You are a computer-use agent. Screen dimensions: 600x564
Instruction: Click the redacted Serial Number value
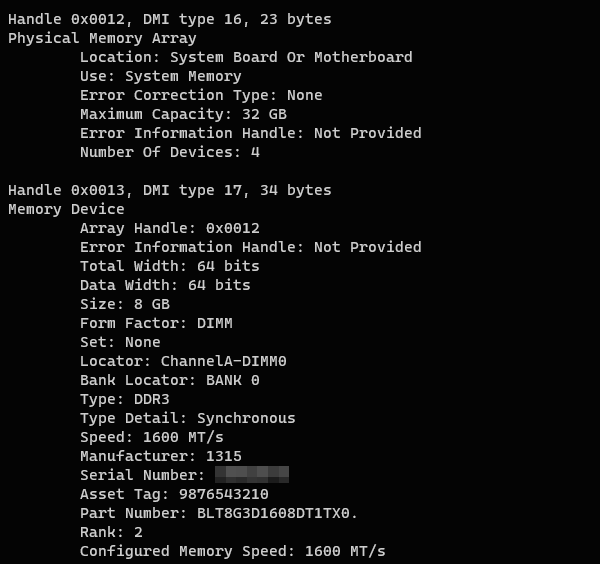tap(252, 475)
